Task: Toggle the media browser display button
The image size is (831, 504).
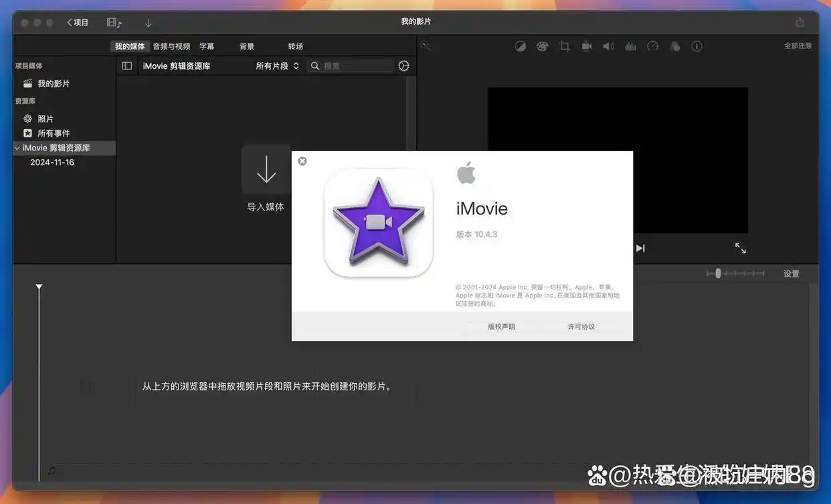Action: click(x=114, y=23)
